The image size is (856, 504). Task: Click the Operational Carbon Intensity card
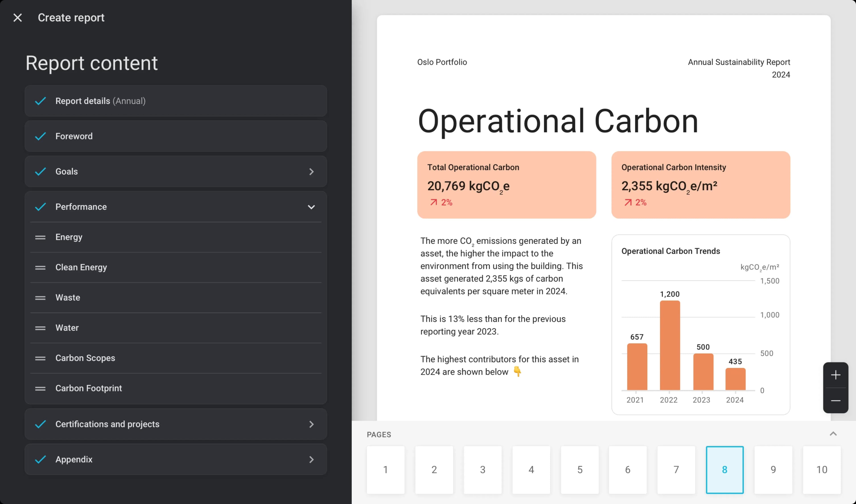pyautogui.click(x=701, y=185)
